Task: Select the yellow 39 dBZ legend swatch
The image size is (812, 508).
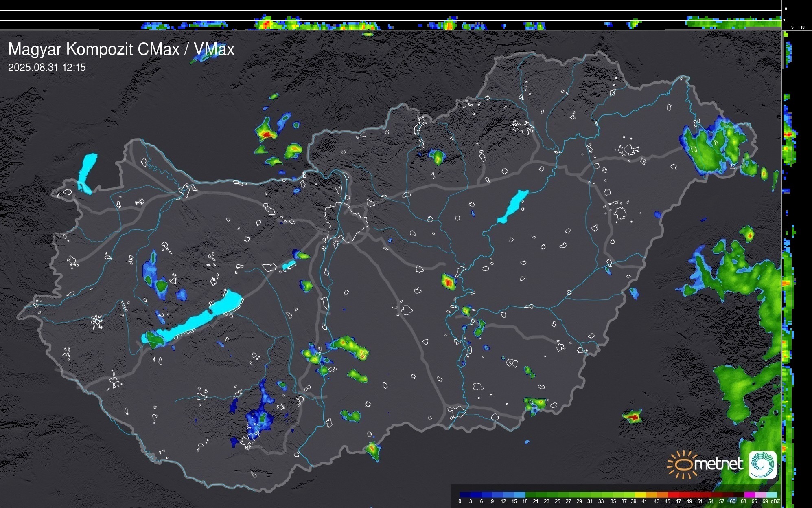Action: point(639,495)
